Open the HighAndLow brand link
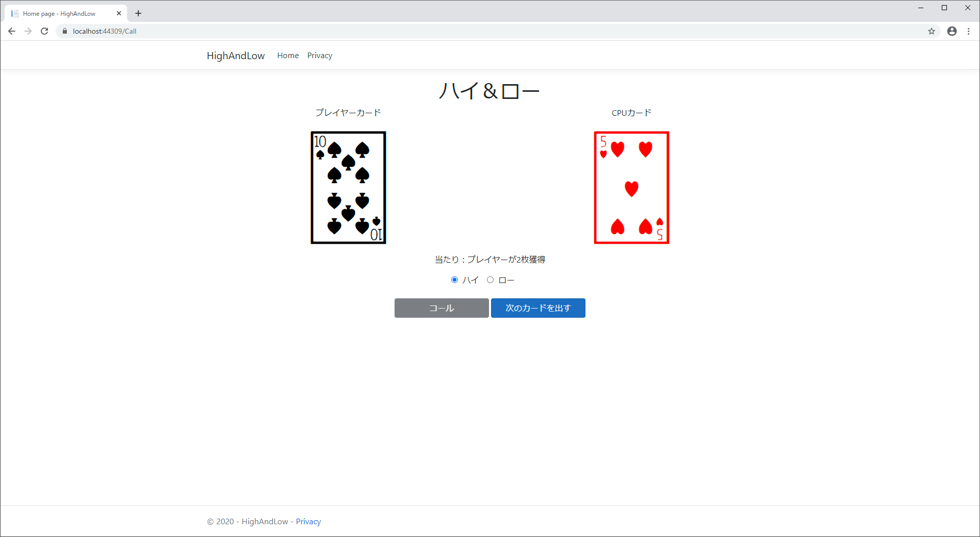Viewport: 980px width, 537px height. [236, 56]
